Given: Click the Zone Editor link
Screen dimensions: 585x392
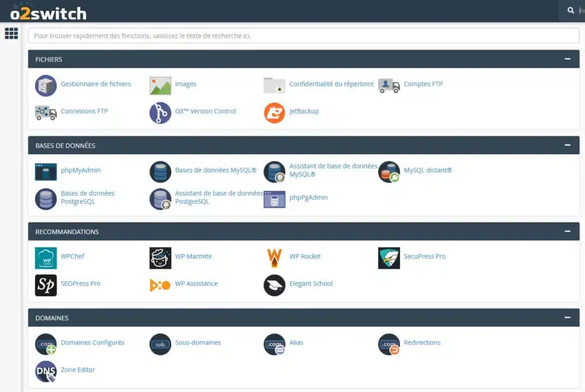Looking at the screenshot, I should pyautogui.click(x=78, y=370).
